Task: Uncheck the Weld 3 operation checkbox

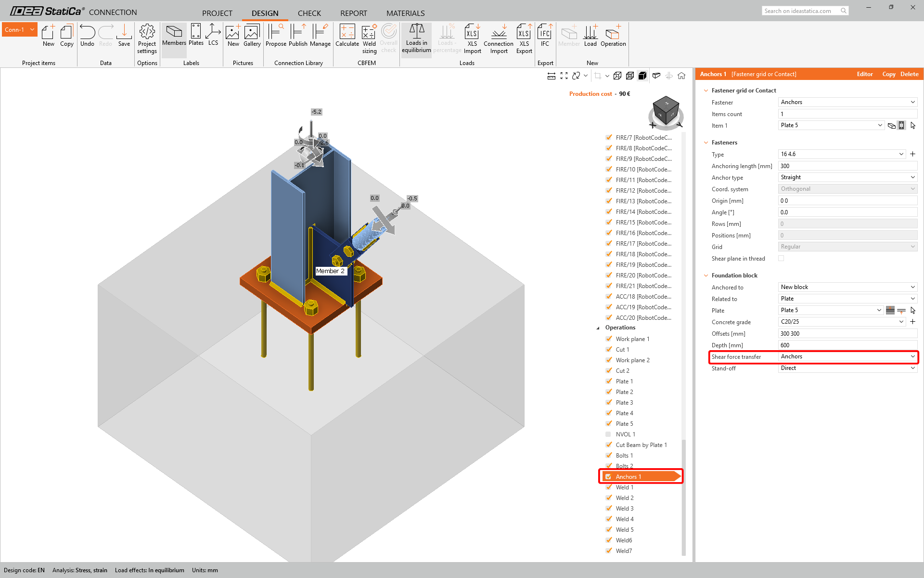Action: pyautogui.click(x=609, y=508)
